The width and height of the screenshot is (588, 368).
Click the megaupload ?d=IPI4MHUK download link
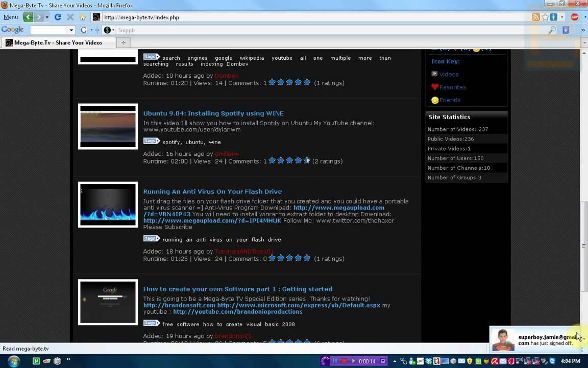(212, 221)
